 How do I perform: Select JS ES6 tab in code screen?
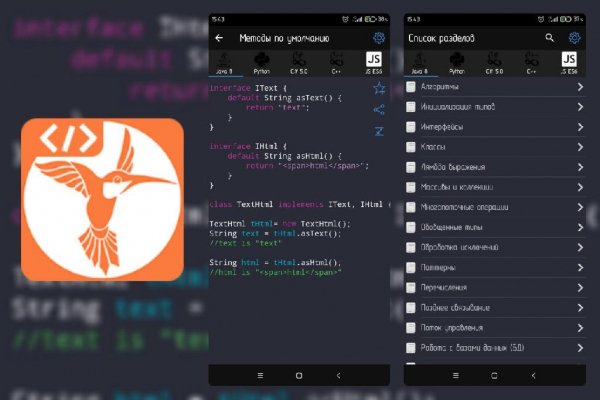pos(374,64)
